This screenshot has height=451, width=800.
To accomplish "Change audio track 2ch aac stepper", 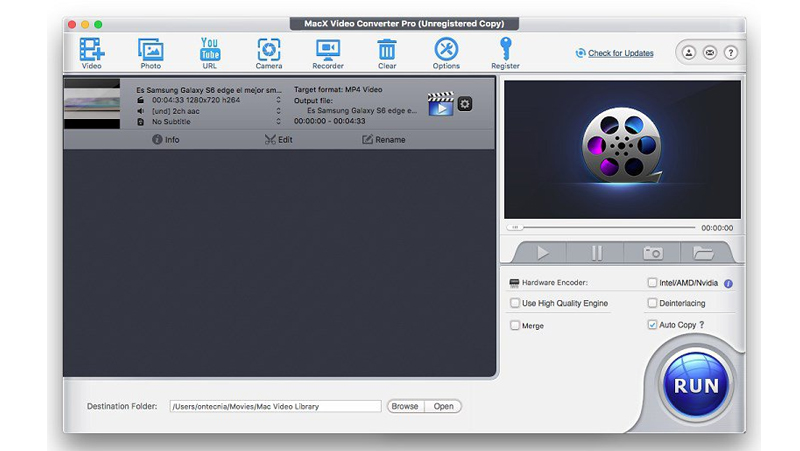I will tap(279, 111).
